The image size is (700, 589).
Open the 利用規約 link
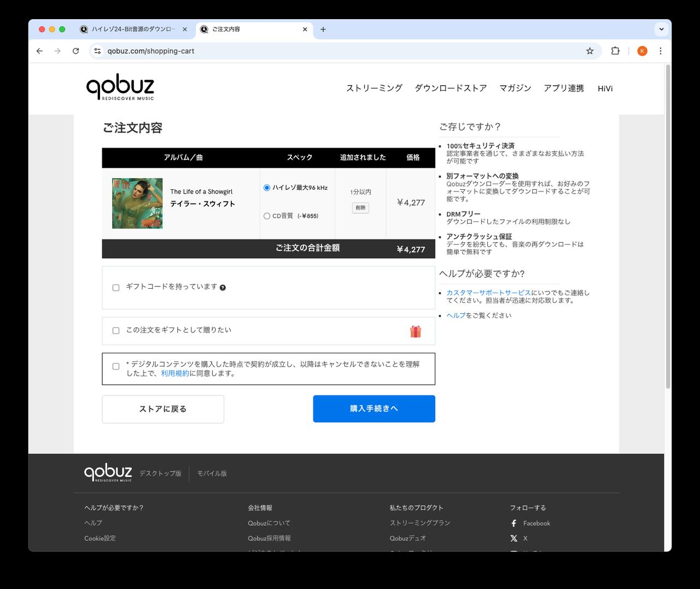[175, 373]
